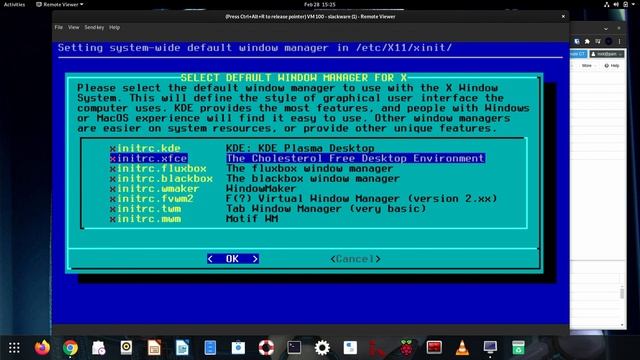Select the xinitrc.wmaker entry
640x360 pixels.
pyautogui.click(x=154, y=189)
